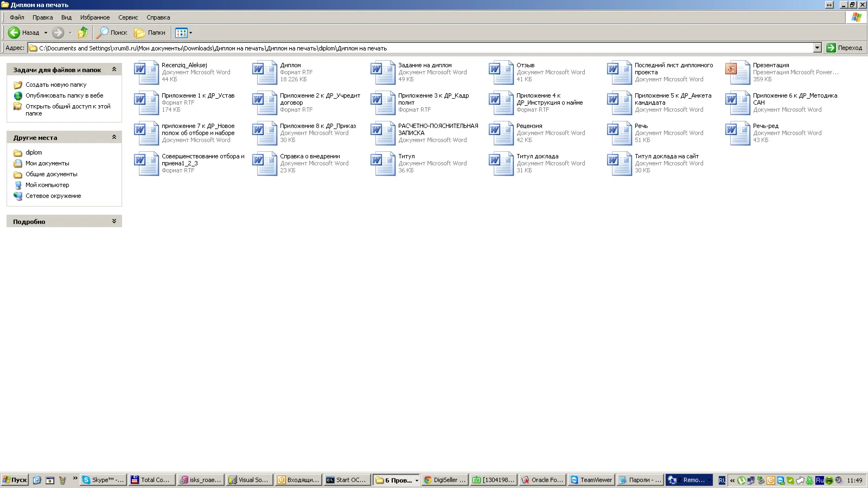
Task: Open Общие документы link
Action: 52,174
